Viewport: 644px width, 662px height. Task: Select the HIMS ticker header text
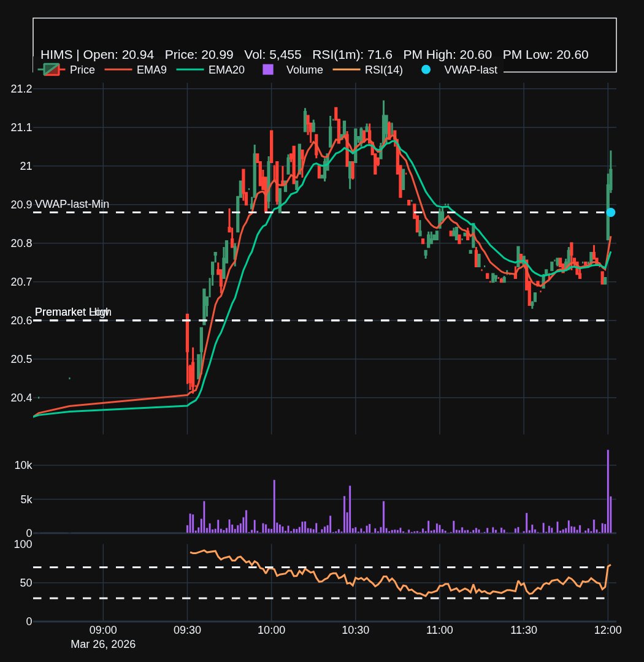point(56,55)
